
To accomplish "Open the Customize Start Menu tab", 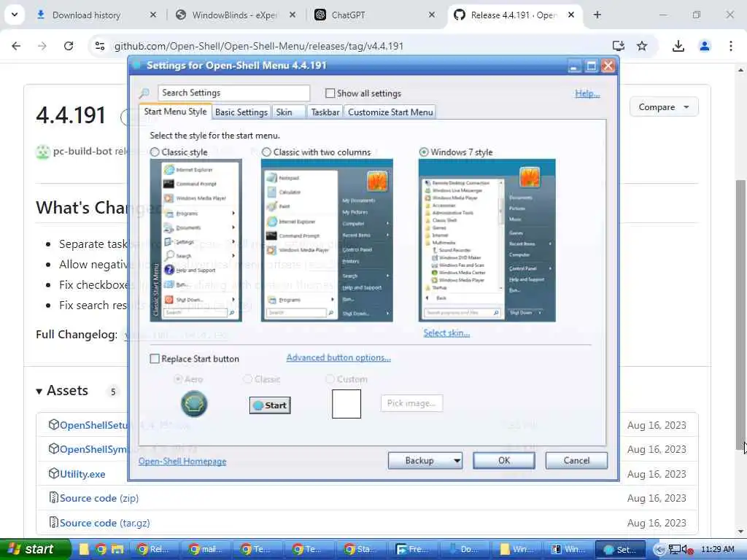I will [x=390, y=112].
